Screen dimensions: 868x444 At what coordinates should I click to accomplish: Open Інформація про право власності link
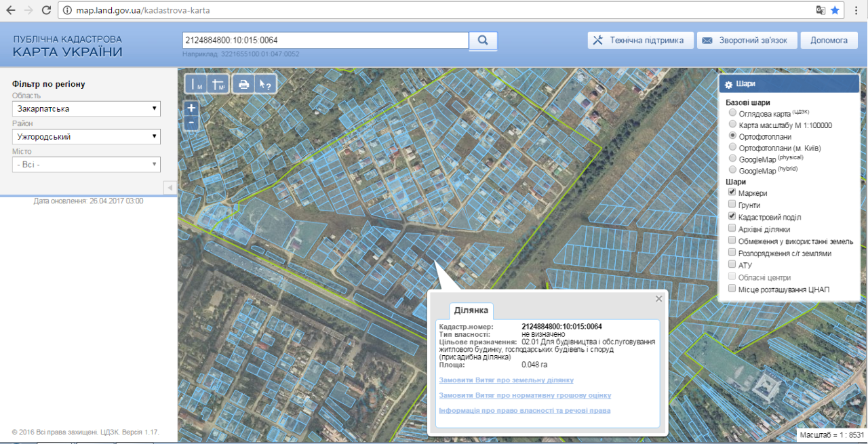coord(525,410)
